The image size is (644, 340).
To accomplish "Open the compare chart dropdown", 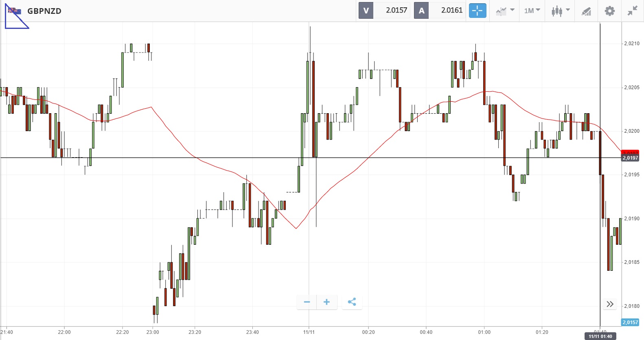I will 505,11.
